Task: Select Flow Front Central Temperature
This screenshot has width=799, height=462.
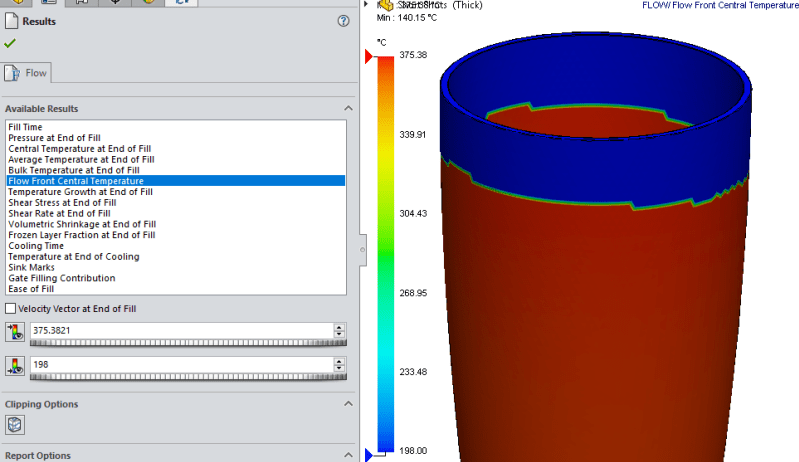Action: click(176, 181)
